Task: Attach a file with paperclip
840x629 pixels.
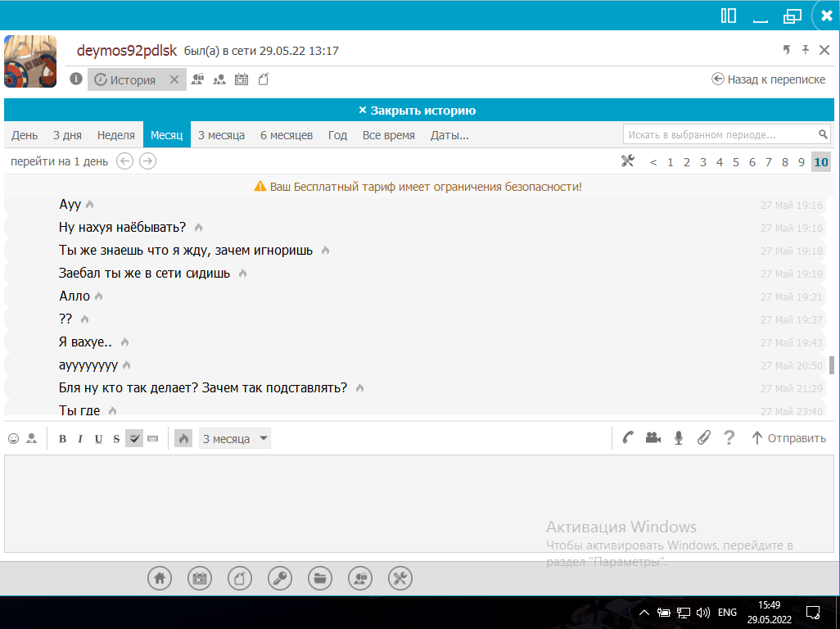Action: click(703, 437)
